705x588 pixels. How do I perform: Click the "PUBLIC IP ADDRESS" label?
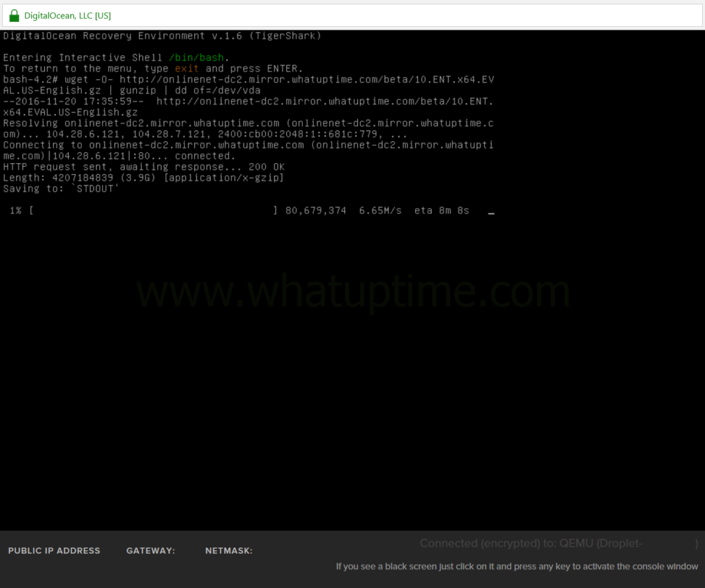click(x=54, y=551)
